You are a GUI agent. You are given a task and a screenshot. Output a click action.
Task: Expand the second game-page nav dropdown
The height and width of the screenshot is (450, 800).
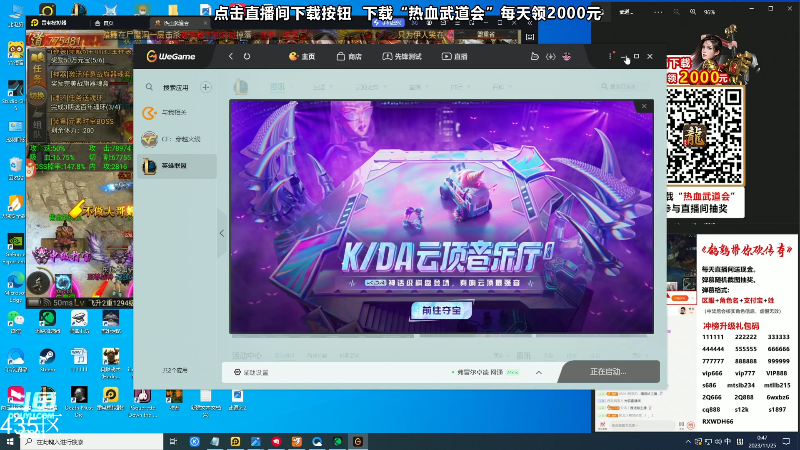(x=323, y=87)
